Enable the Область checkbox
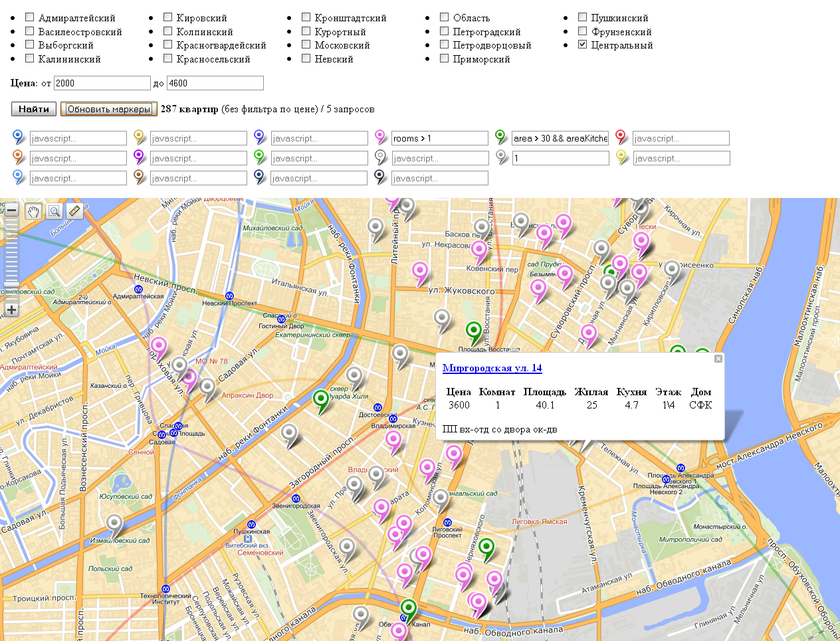This screenshot has width=840, height=641. tap(444, 17)
